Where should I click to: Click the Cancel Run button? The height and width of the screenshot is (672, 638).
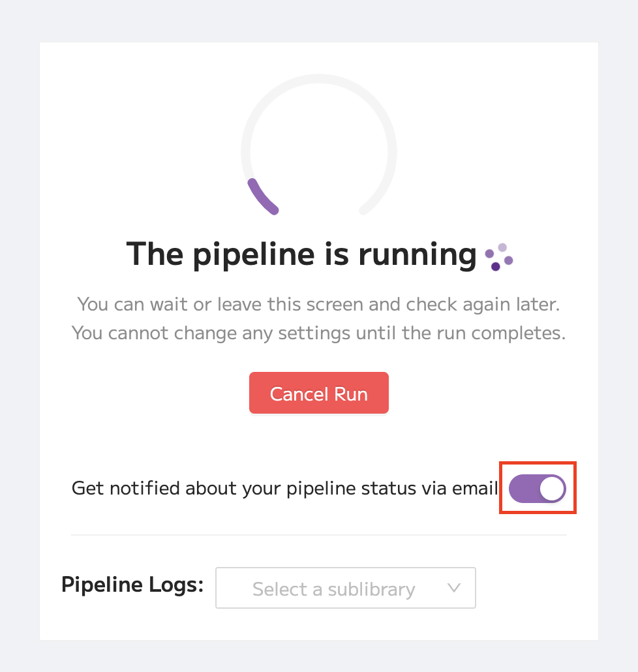coord(319,393)
